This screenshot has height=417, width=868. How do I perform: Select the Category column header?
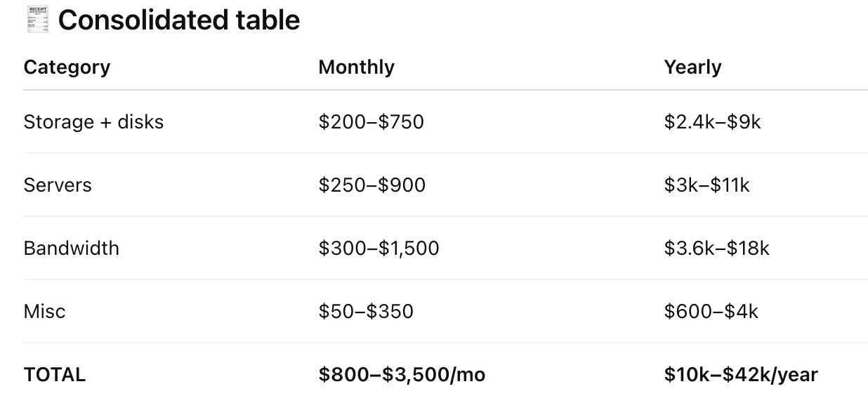point(67,67)
